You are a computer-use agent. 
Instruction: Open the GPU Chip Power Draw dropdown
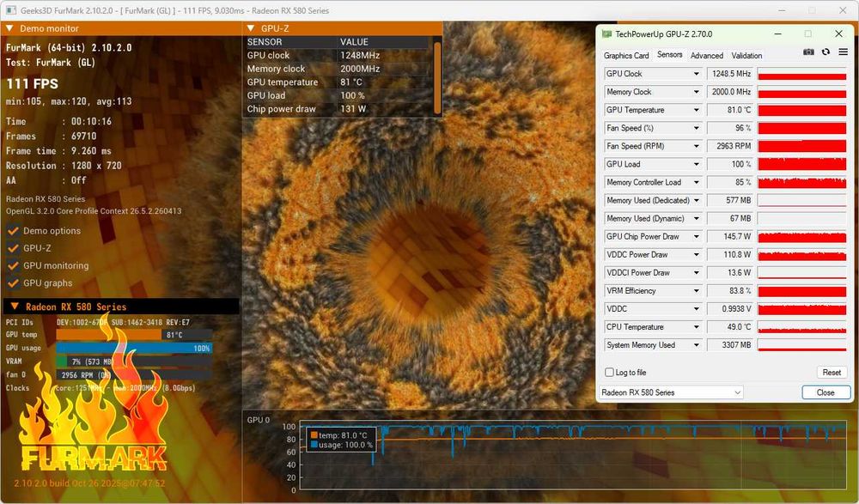697,236
